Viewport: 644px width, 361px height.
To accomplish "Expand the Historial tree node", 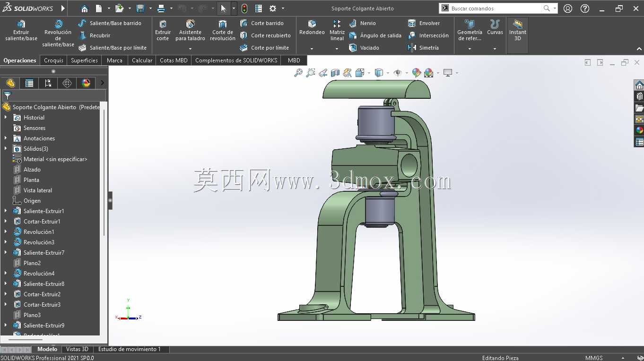I will pos(6,118).
